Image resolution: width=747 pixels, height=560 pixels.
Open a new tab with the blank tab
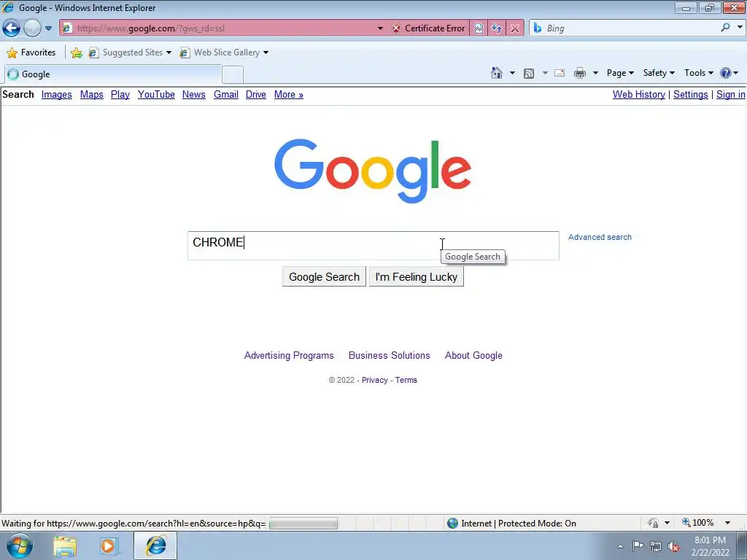click(x=233, y=75)
